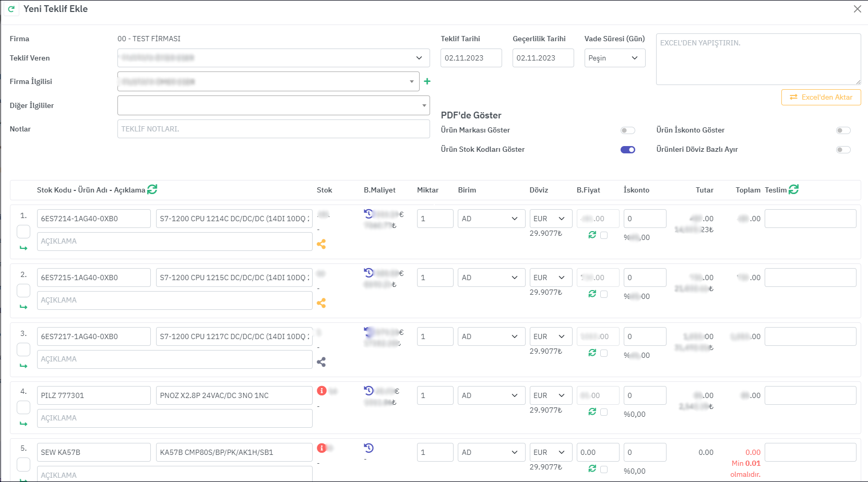
Task: Click the Teklif Tarihi date field
Action: pyautogui.click(x=471, y=58)
